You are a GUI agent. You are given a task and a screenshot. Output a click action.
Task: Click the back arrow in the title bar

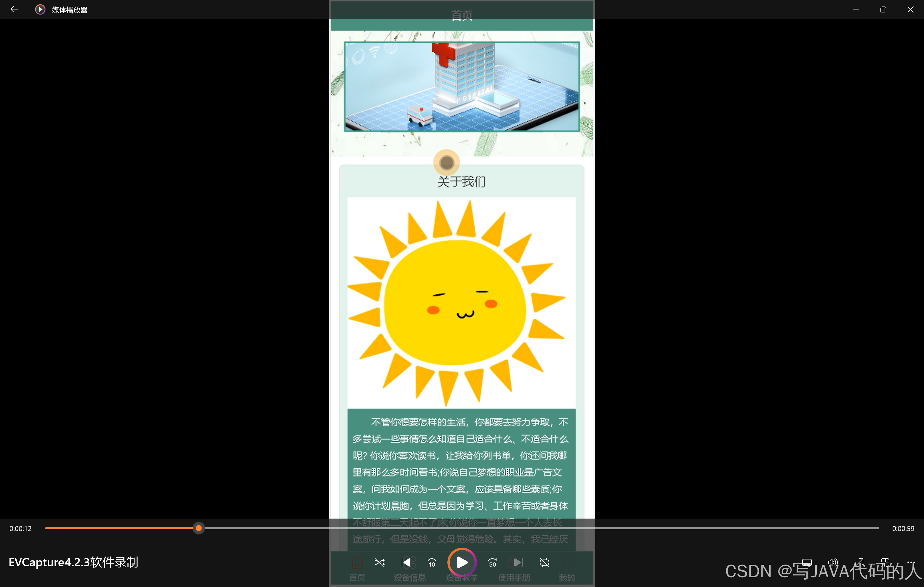(14, 9)
